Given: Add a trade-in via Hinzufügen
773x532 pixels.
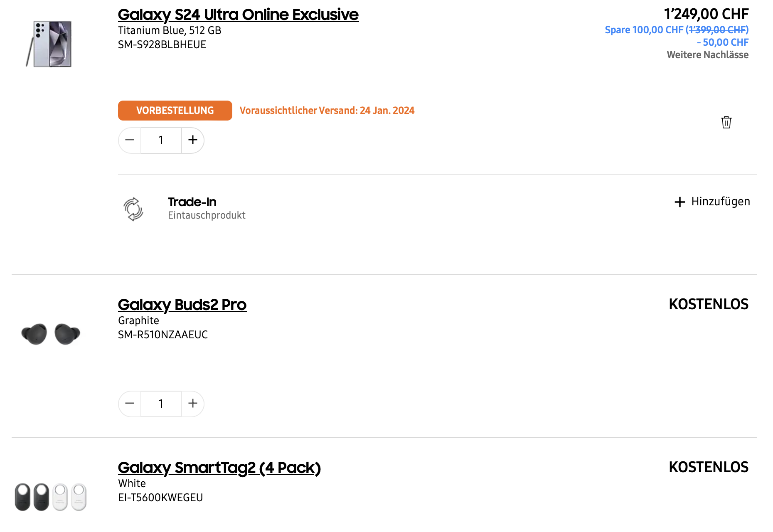Looking at the screenshot, I should [x=712, y=202].
